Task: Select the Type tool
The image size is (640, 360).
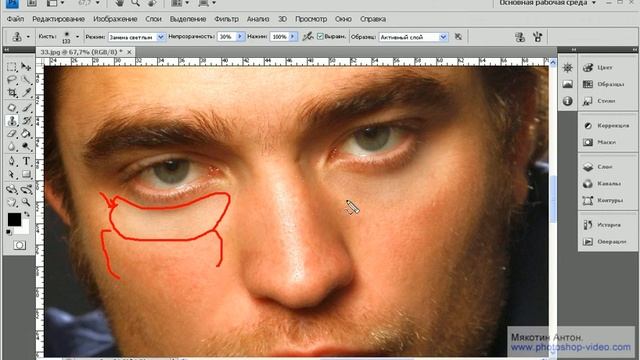Action: pos(27,162)
